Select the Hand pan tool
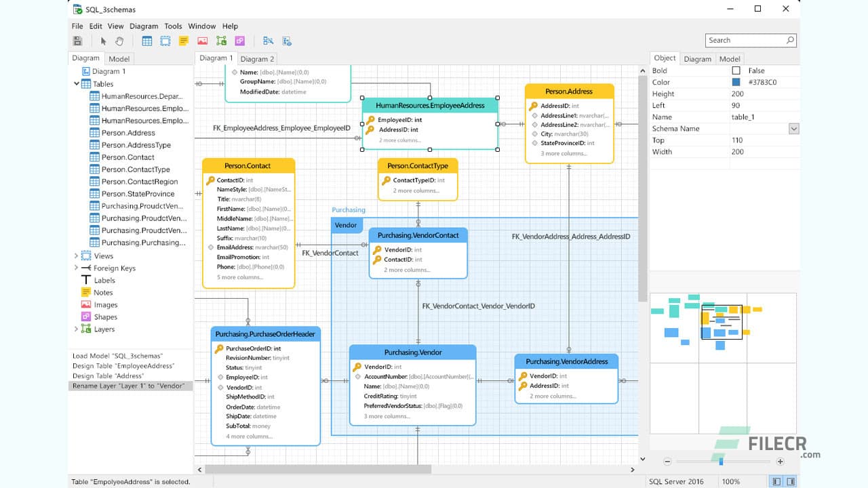 [x=119, y=41]
